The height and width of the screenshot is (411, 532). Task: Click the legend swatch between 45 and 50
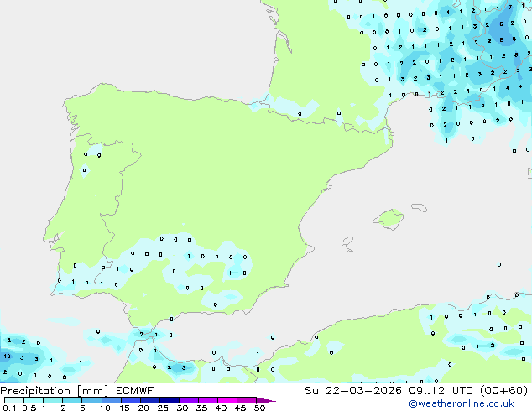click(247, 400)
